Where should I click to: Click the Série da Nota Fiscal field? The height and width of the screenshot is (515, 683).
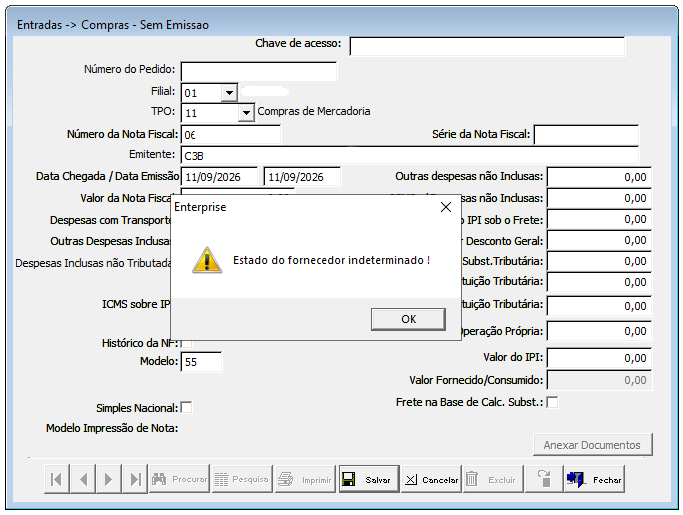(586, 135)
